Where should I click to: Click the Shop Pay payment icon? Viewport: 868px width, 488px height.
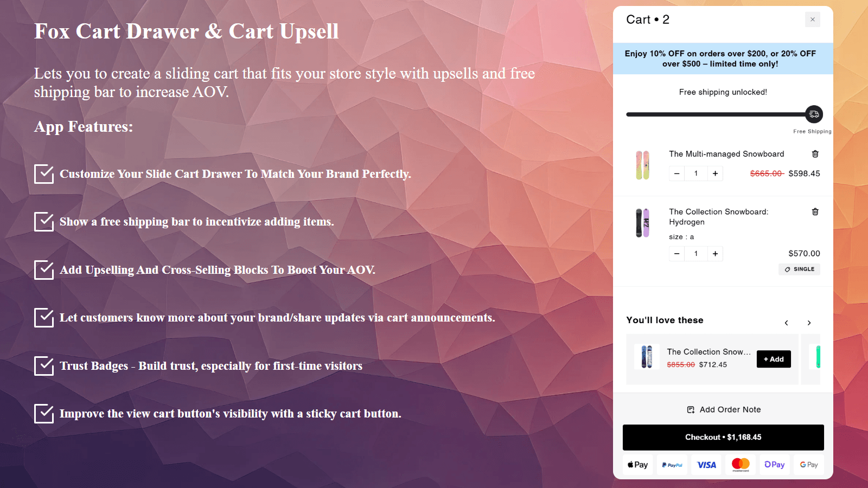(774, 465)
